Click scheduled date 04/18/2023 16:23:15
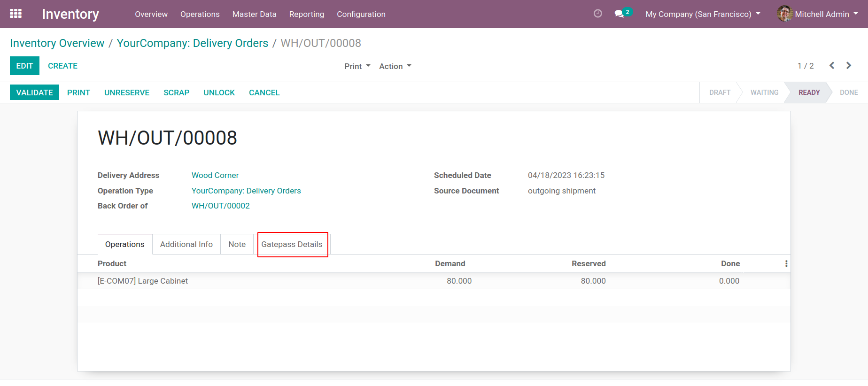 (x=566, y=175)
